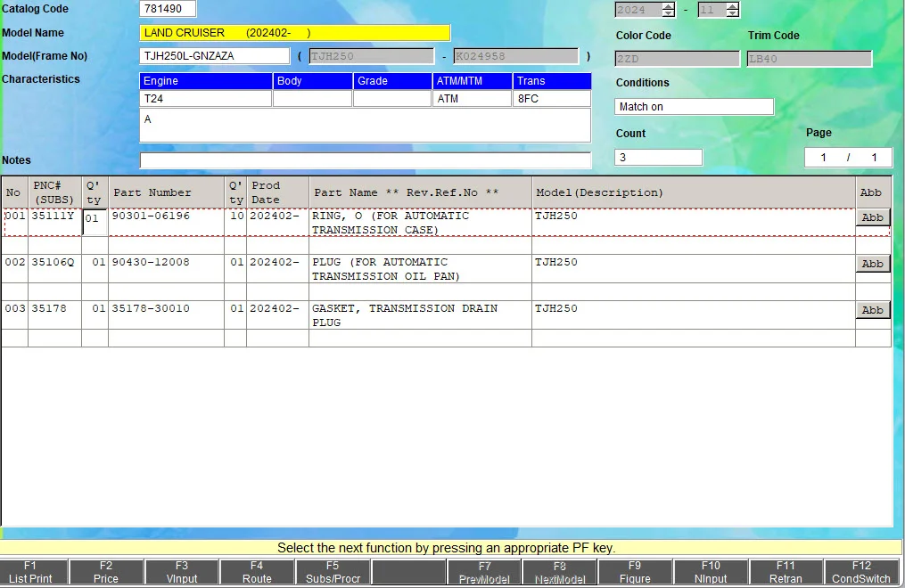Select part number 35178-30010
Image resolution: width=905 pixels, height=588 pixels.
151,308
